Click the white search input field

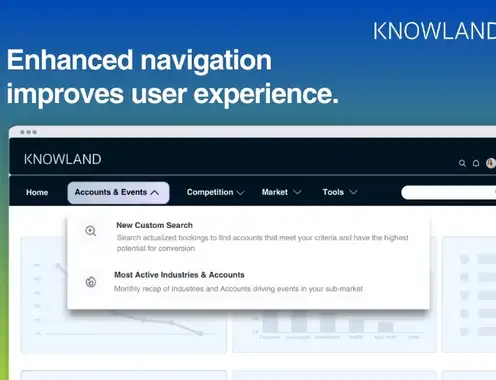point(448,192)
